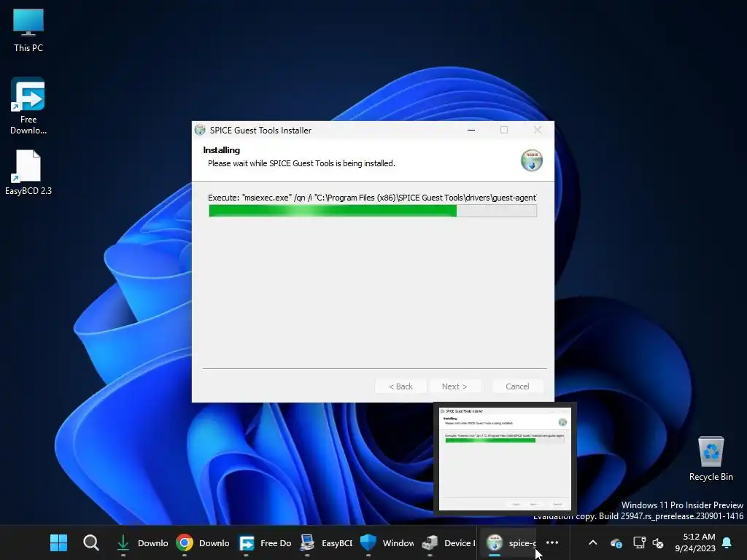This screenshot has height=560, width=747.
Task: Click the spice-guest-tools taskbar item
Action: click(510, 542)
